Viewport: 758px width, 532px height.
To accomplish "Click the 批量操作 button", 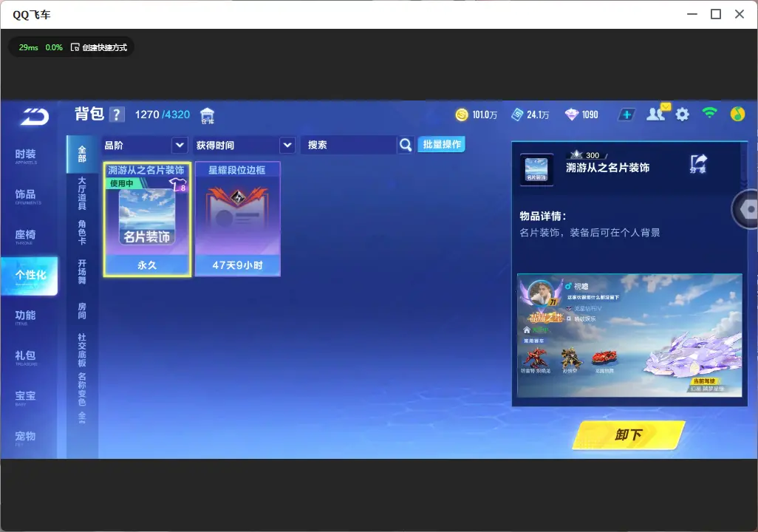I will coord(441,145).
